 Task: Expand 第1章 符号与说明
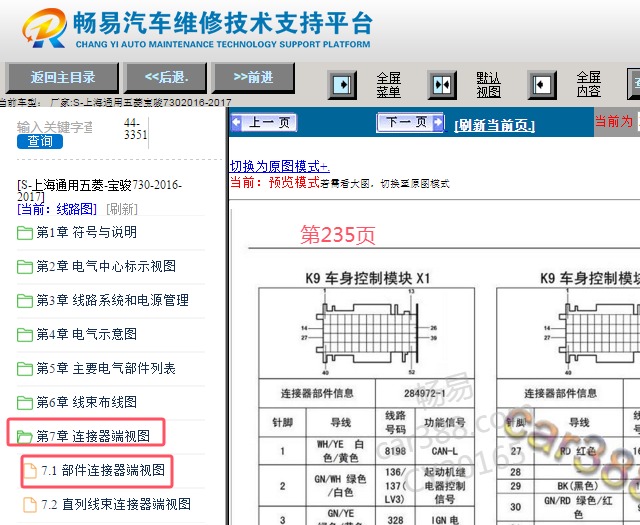tap(87, 233)
